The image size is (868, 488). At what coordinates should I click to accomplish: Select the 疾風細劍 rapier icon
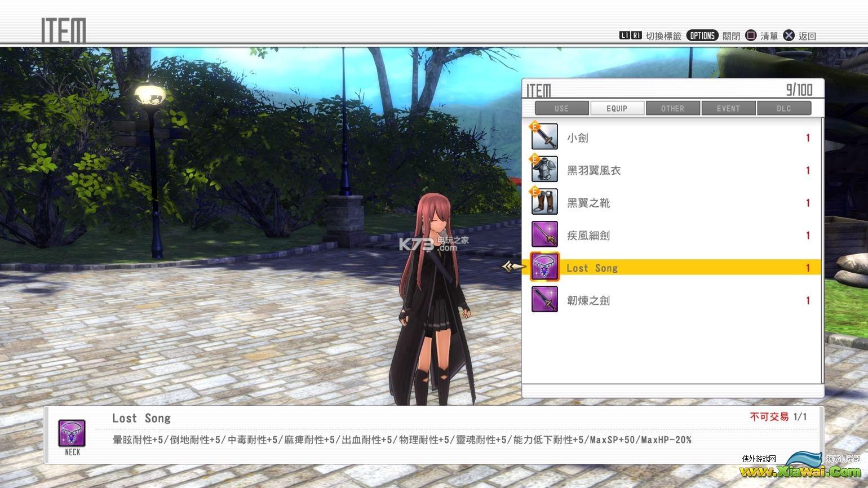[x=544, y=235]
